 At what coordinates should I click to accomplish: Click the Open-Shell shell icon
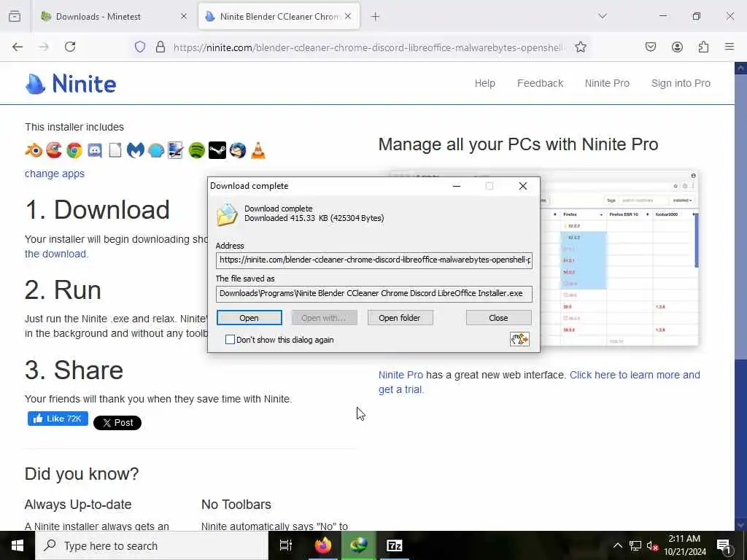point(156,150)
